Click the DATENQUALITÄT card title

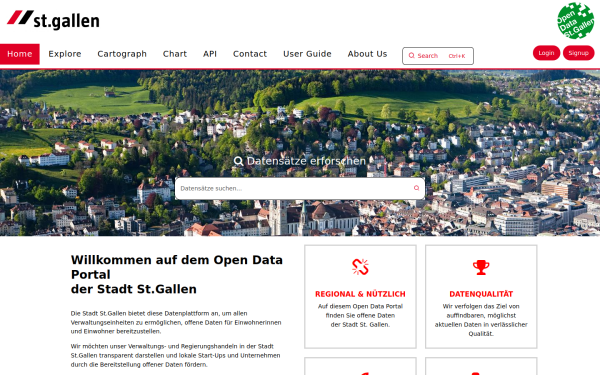tap(481, 294)
